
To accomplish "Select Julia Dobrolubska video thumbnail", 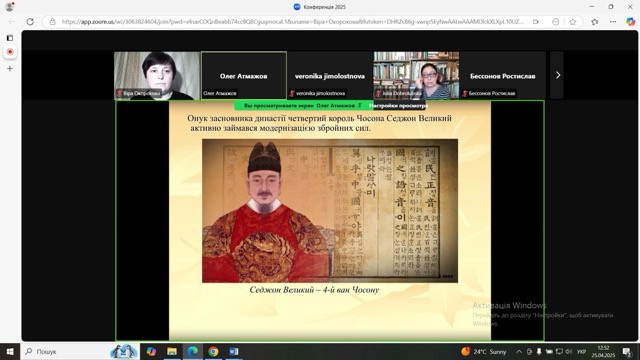I will (416, 76).
